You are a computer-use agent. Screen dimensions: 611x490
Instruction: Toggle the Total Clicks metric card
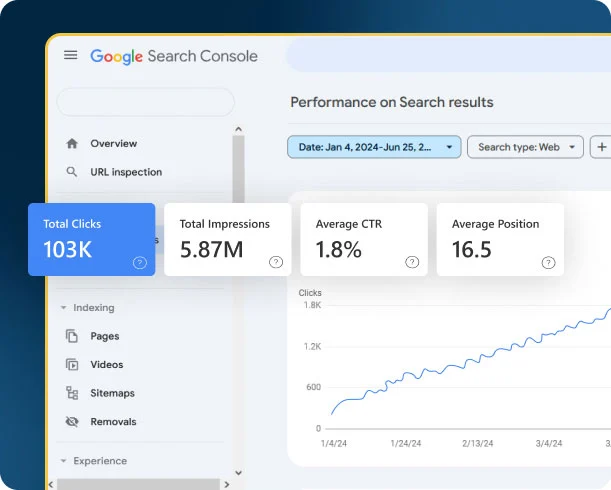(x=91, y=238)
